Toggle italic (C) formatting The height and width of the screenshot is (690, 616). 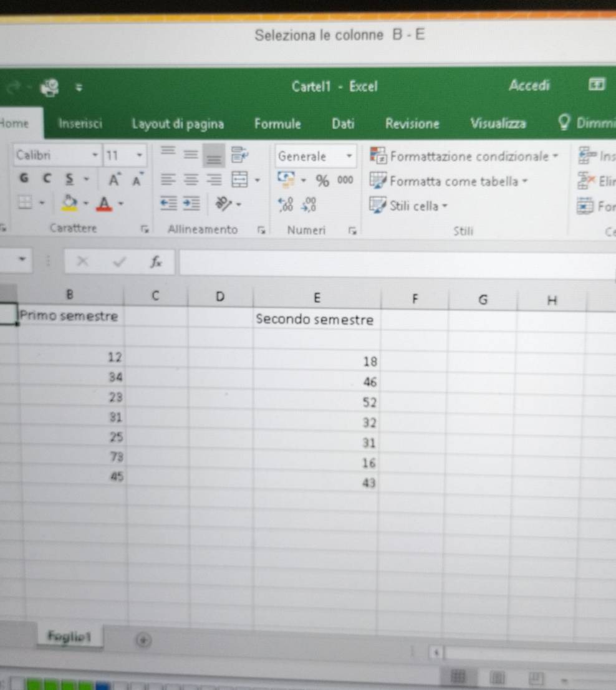[46, 180]
